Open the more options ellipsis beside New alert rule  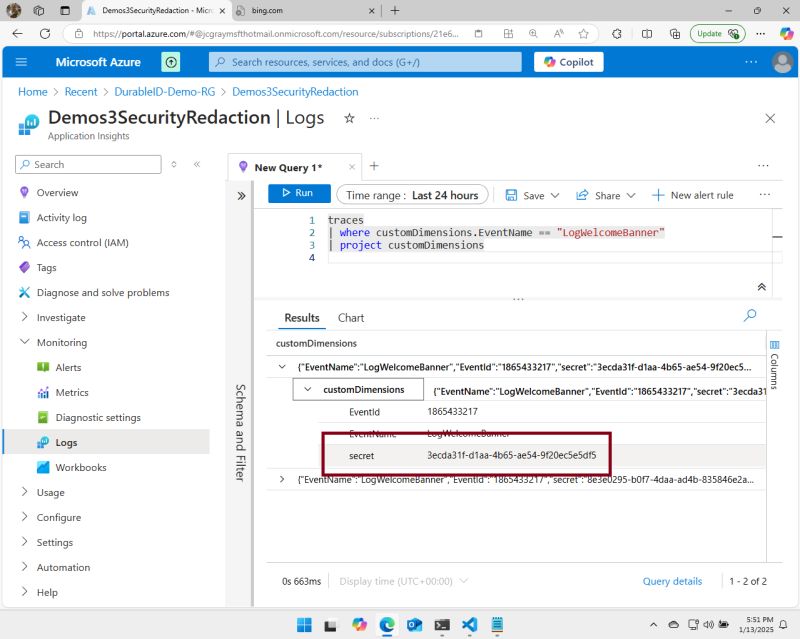(764, 194)
